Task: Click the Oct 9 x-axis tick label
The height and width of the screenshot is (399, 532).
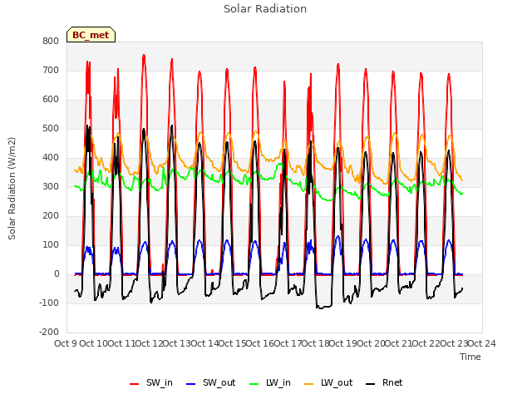Action: pos(66,343)
